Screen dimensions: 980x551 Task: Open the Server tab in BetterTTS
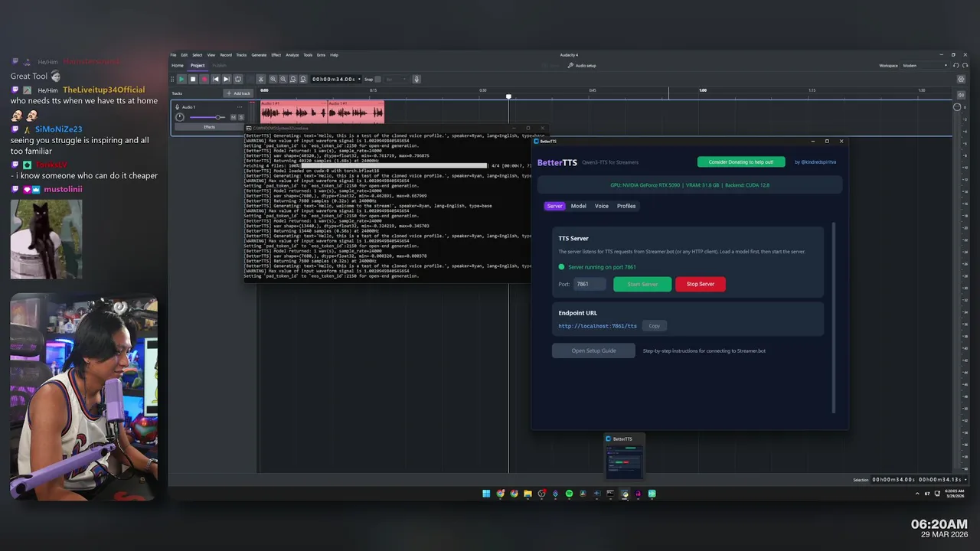(554, 206)
